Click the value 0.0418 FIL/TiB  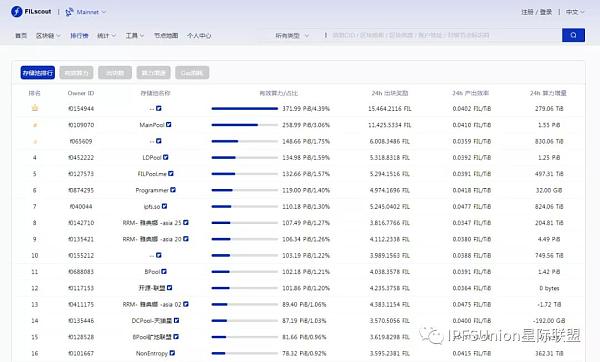click(x=471, y=190)
